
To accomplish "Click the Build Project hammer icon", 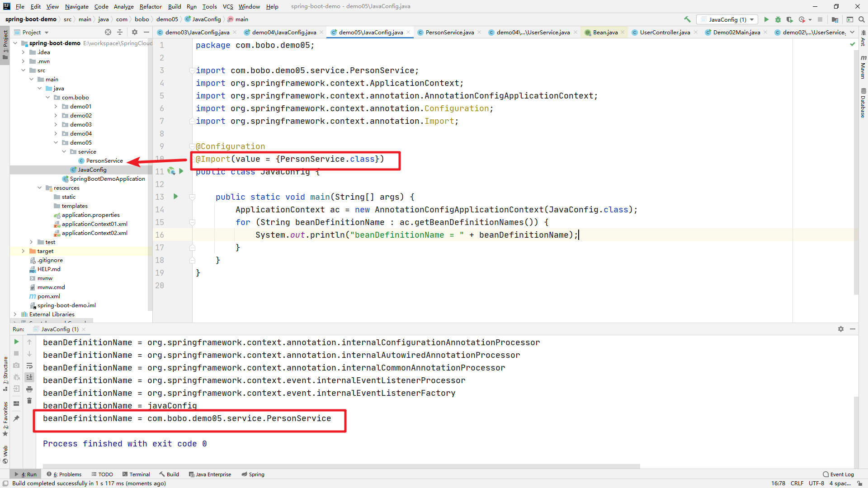I will pos(687,19).
